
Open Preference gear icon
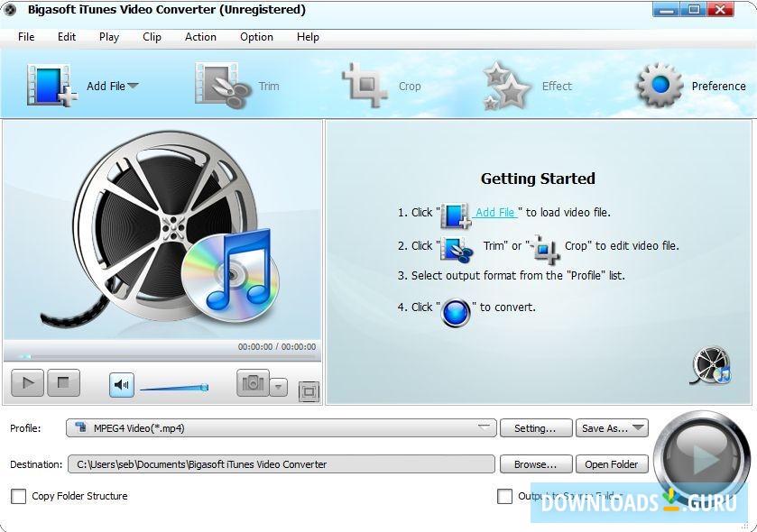click(660, 86)
